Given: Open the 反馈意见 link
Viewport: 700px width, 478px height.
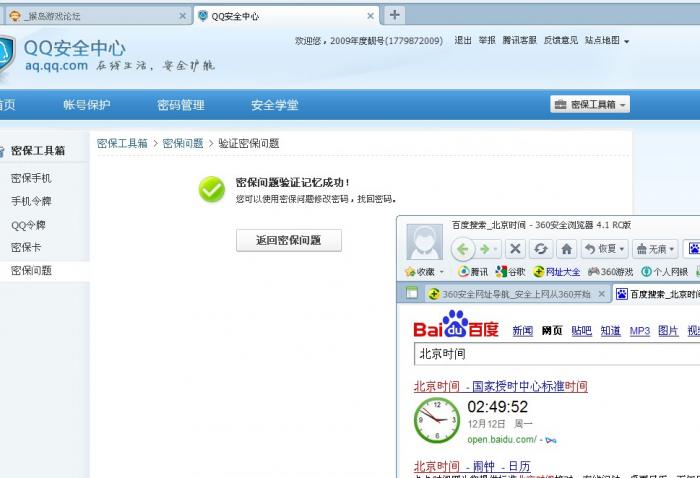Looking at the screenshot, I should [x=561, y=40].
